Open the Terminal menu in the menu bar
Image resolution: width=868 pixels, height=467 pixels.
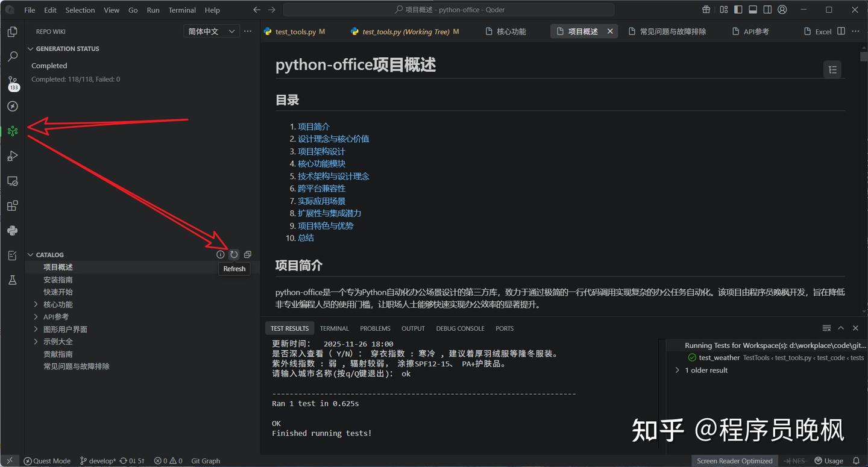181,10
